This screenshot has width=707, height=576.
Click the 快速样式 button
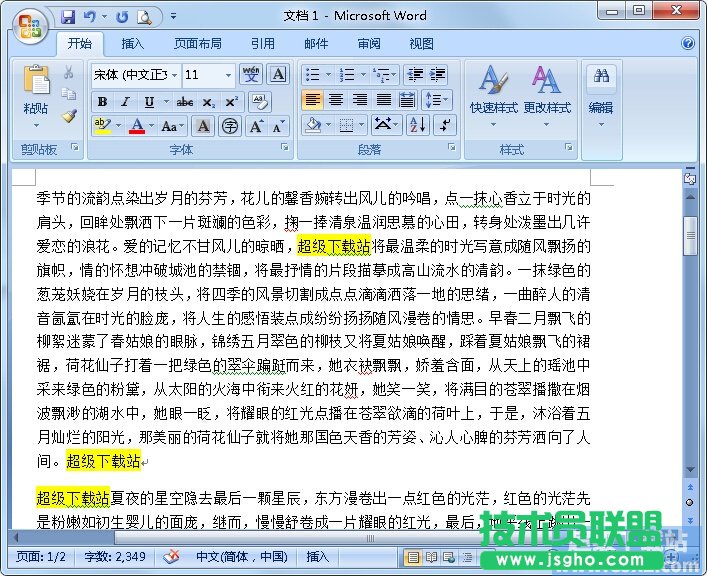494,95
